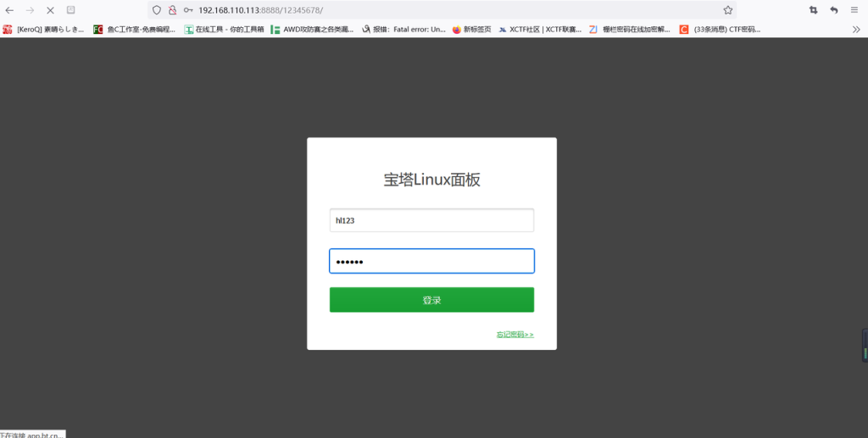Click the browser back arrow
Screen dimensions: 868x438
[x=10, y=10]
